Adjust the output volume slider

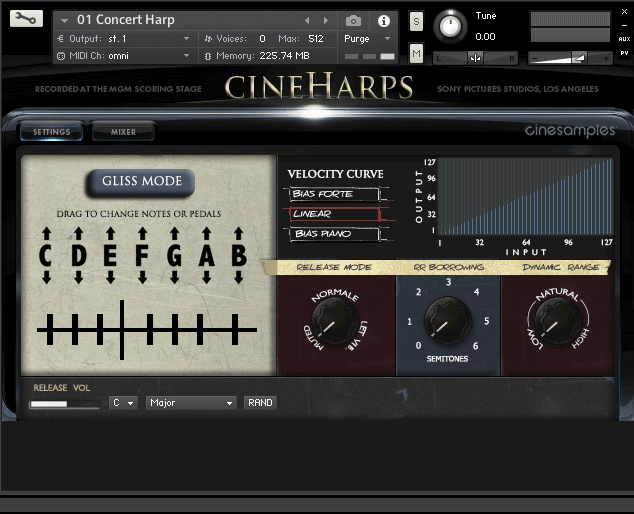pyautogui.click(x=571, y=59)
